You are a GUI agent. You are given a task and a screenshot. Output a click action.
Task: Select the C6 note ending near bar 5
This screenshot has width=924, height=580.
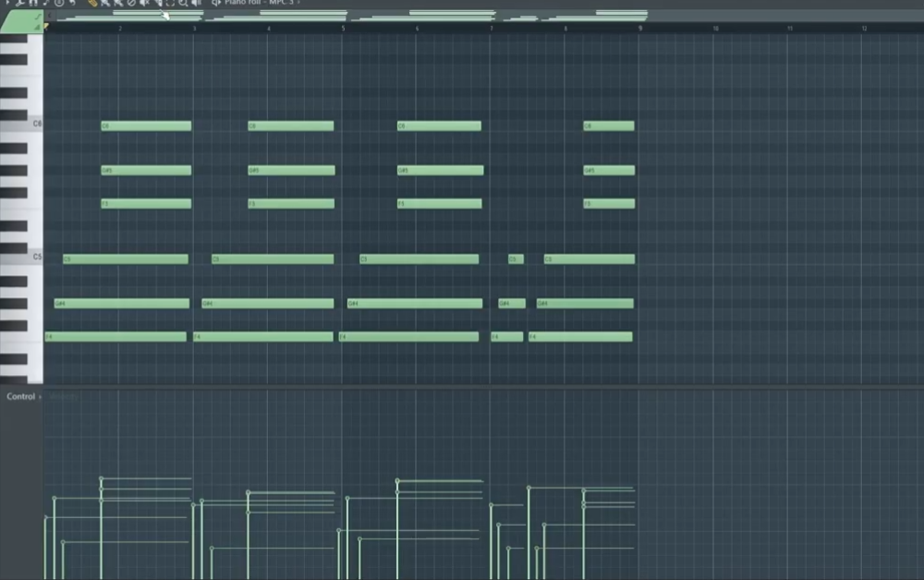click(290, 126)
